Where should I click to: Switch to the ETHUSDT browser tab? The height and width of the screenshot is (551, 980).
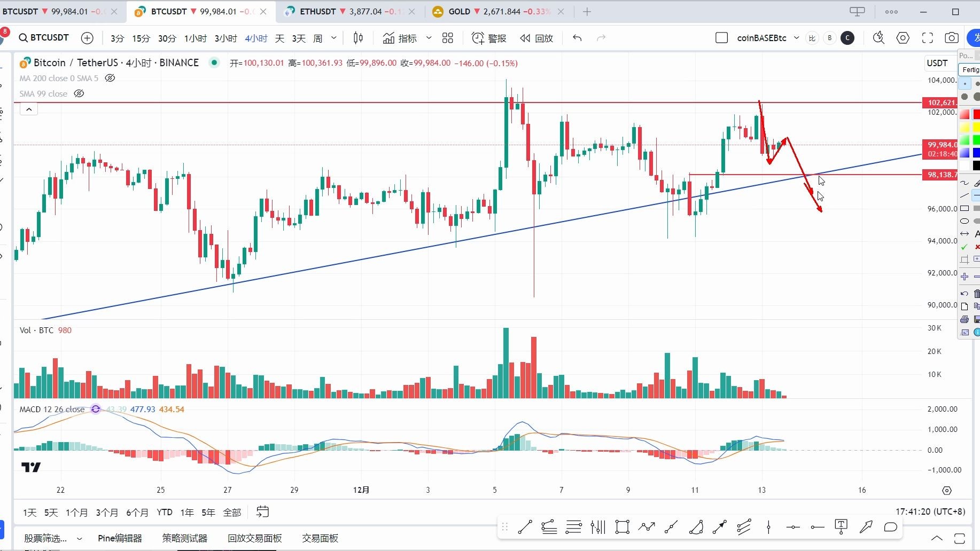click(351, 11)
